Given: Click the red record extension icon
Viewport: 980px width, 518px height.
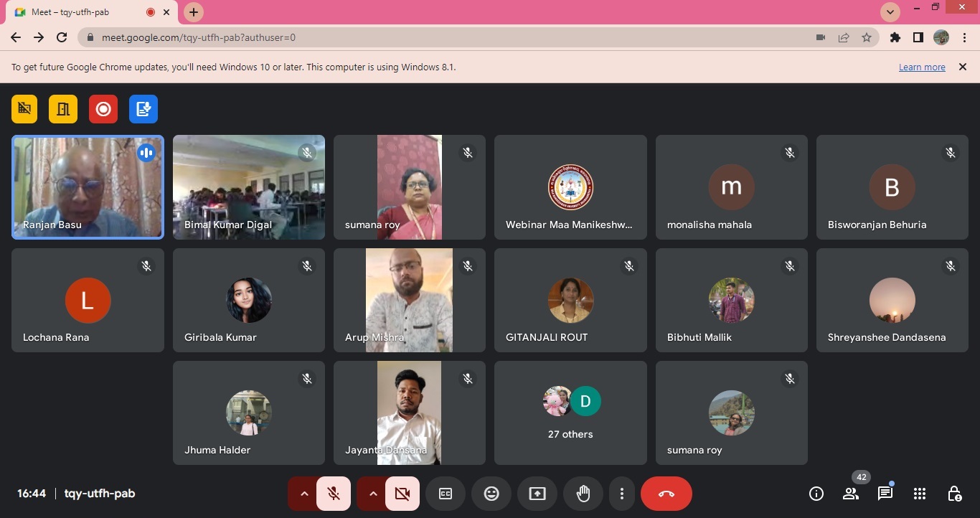Looking at the screenshot, I should [103, 109].
